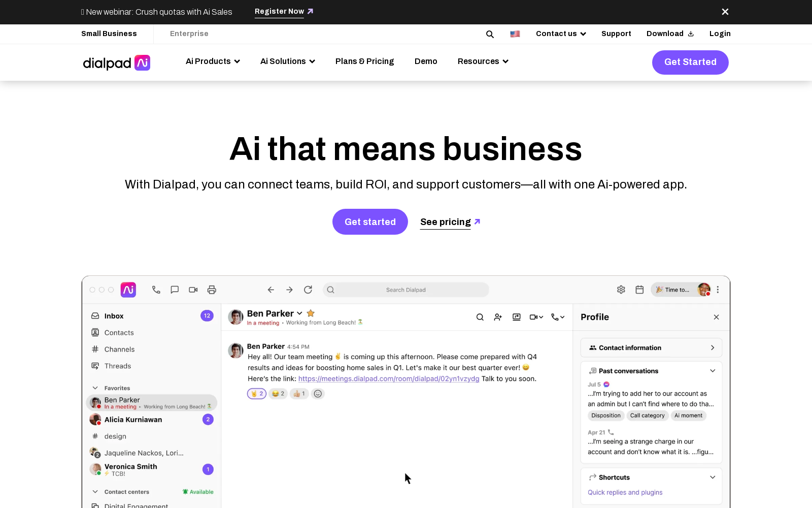
Task: Expand Contact information in Profile
Action: click(x=651, y=348)
